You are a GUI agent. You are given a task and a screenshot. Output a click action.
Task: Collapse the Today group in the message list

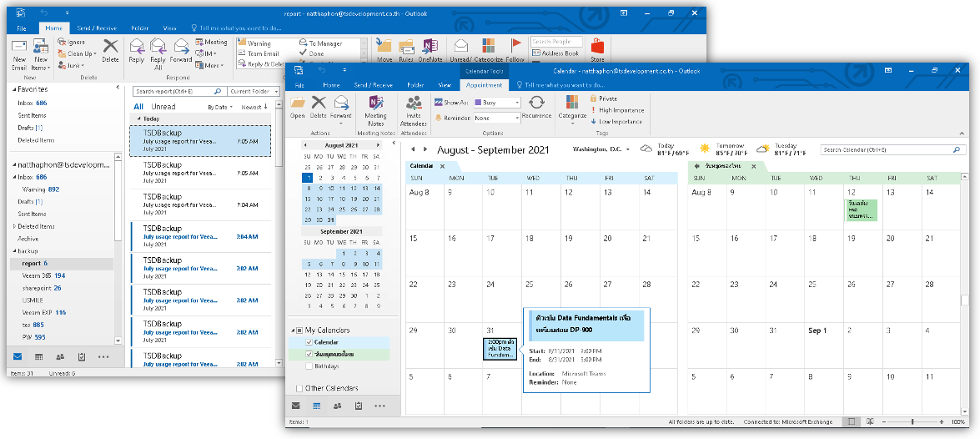coord(138,119)
